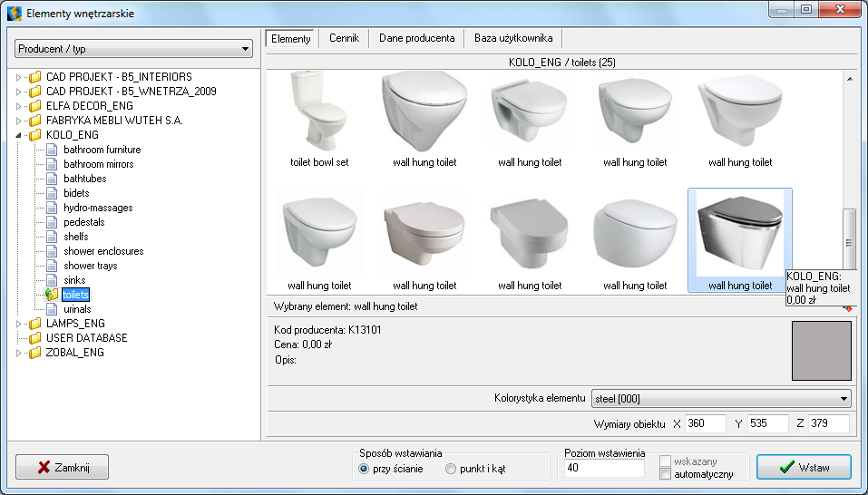Click the FABRYKA MEBLI WUTEH S.A. folder icon

35,121
